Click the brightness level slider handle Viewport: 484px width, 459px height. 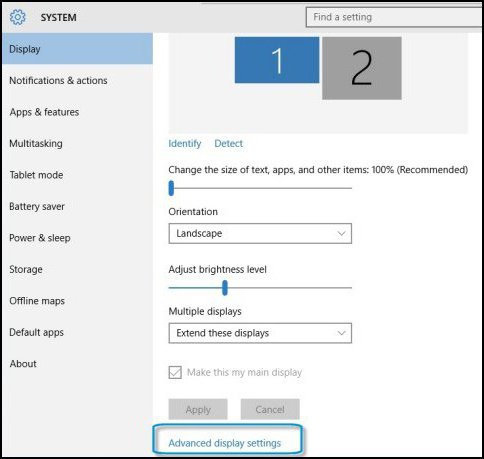tap(225, 288)
